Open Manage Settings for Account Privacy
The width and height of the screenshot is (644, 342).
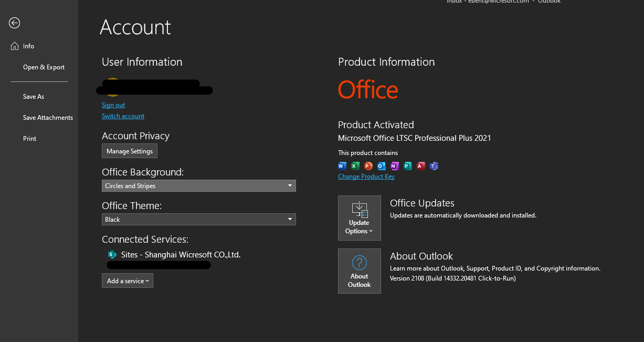point(130,151)
